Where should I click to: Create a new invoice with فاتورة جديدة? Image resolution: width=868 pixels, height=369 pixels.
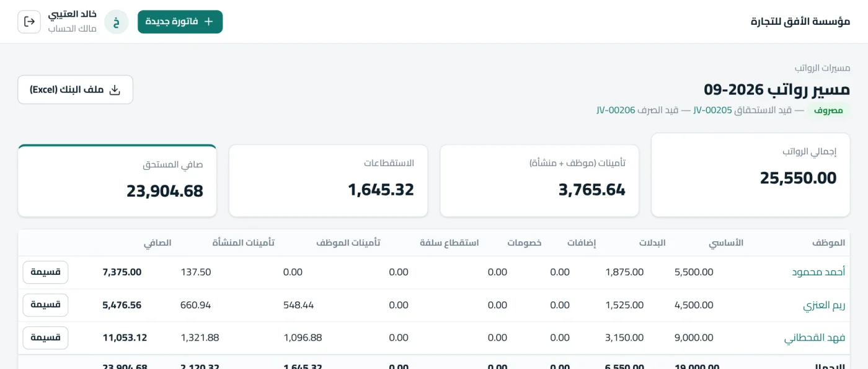180,22
